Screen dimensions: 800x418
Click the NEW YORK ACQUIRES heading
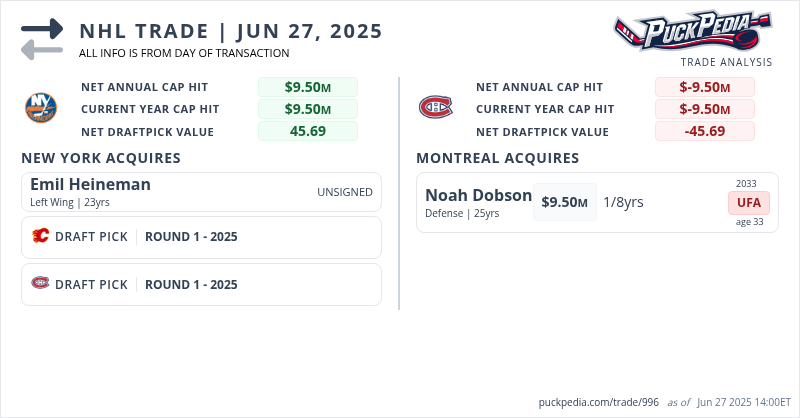click(x=101, y=158)
